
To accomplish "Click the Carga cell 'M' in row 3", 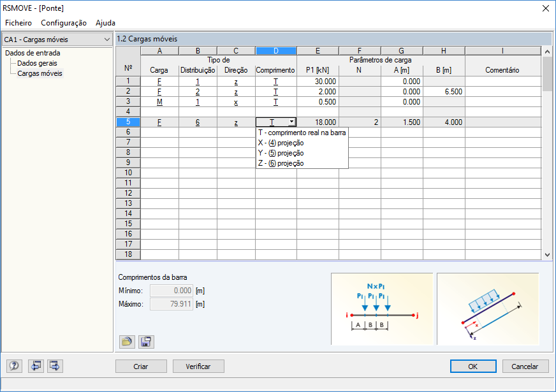I will point(159,102).
